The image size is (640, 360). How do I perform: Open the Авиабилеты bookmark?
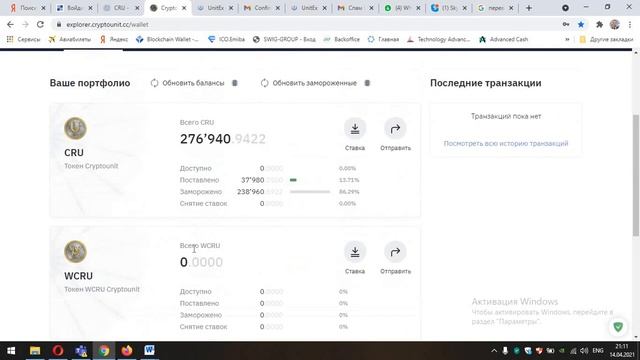point(70,39)
